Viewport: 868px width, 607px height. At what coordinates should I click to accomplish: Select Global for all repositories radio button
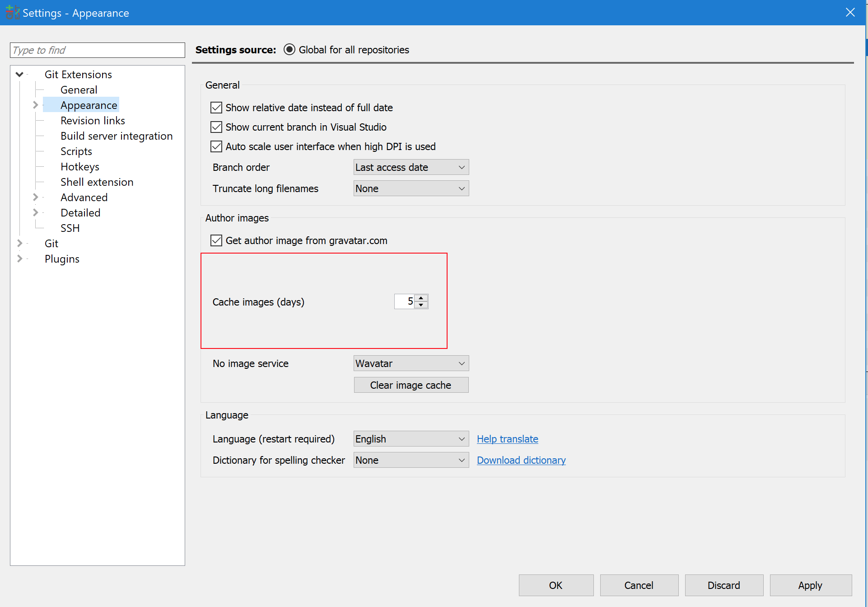pyautogui.click(x=289, y=50)
